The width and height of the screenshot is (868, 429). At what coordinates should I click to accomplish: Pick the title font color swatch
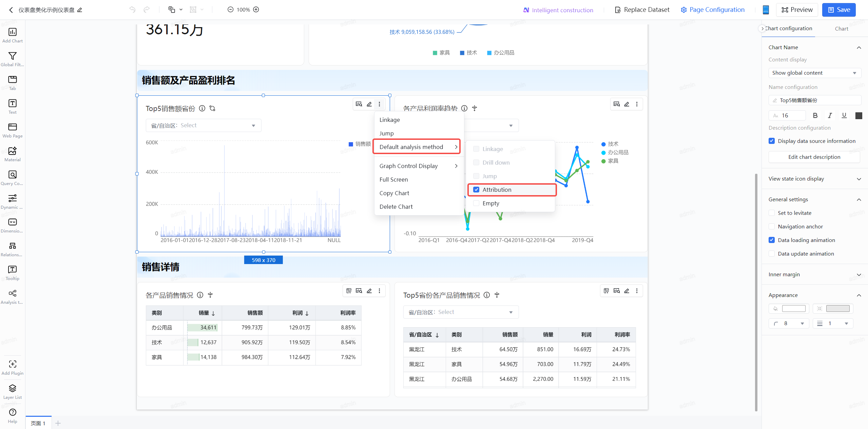[859, 116]
